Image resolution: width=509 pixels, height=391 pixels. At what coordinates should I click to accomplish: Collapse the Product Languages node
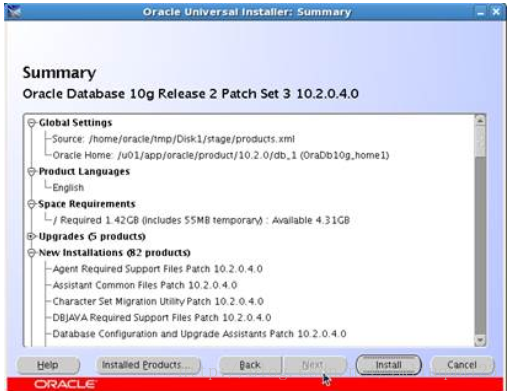pos(31,172)
